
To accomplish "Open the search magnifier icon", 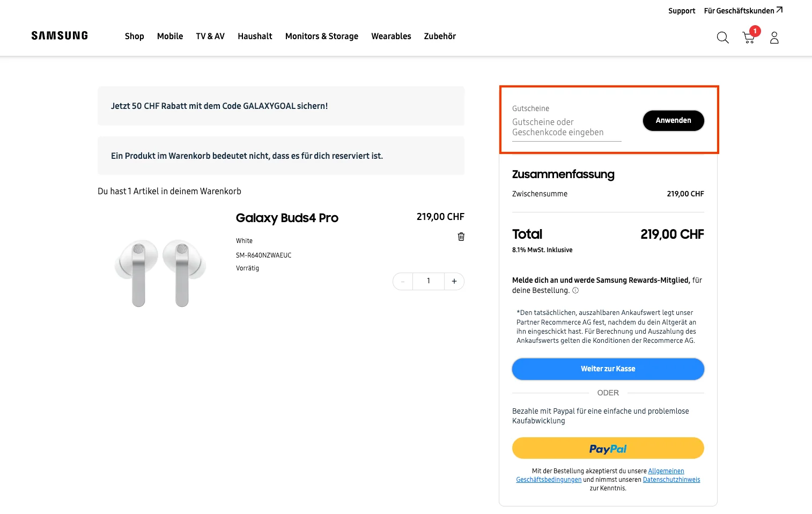I will point(722,38).
